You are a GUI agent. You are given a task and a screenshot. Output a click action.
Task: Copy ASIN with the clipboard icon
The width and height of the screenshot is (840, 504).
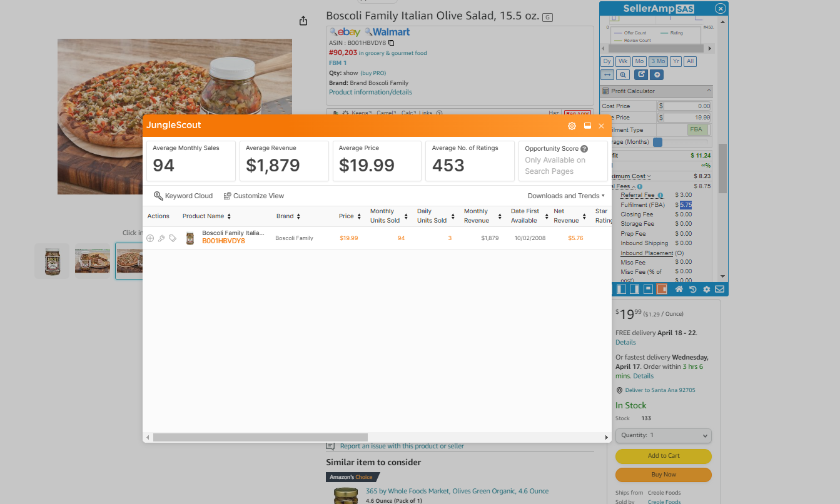(x=392, y=43)
